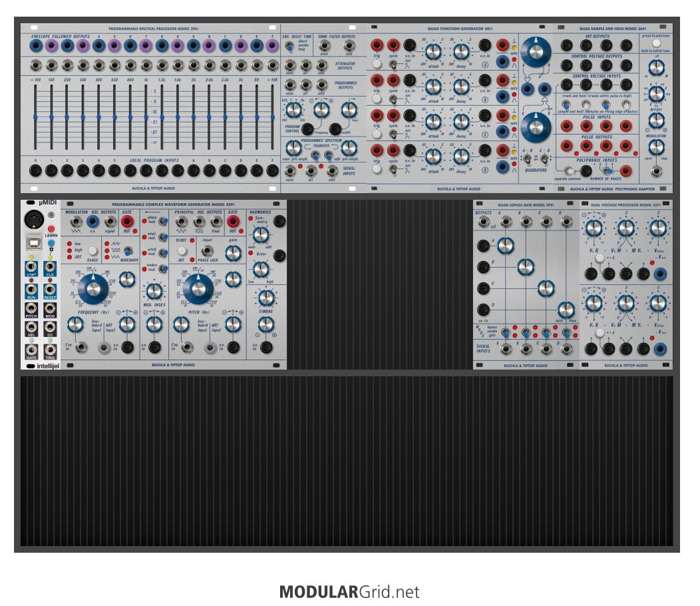
Task: Click the µMIDI RESET output jack
Action: 50,290
